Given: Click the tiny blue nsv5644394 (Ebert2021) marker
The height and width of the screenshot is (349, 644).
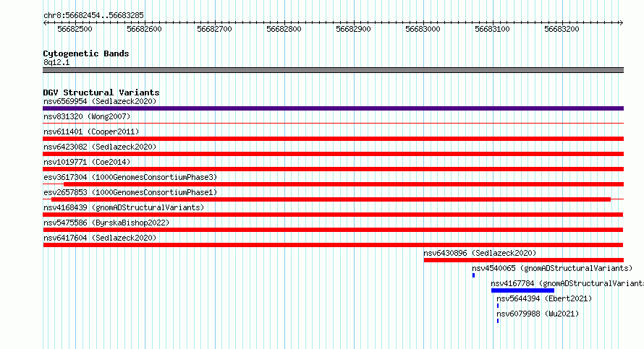Looking at the screenshot, I should click(498, 306).
